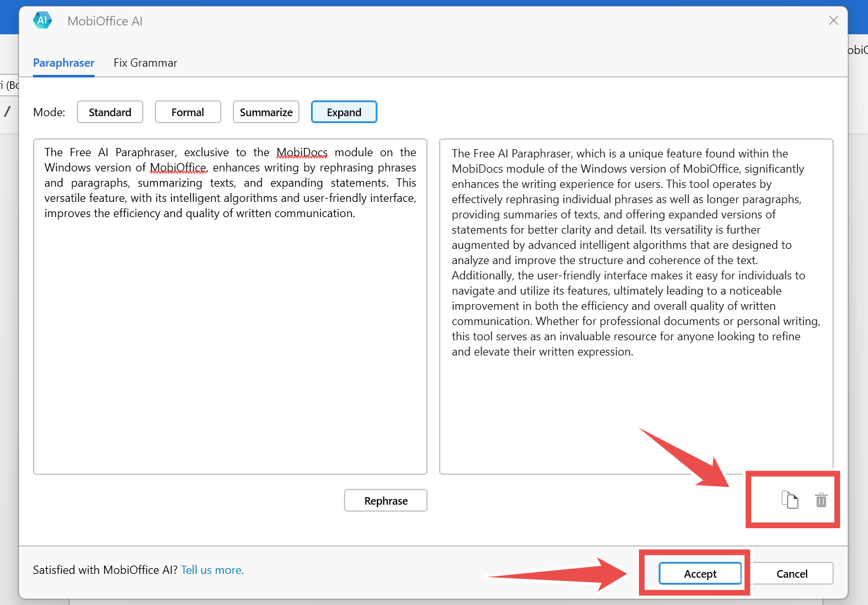The height and width of the screenshot is (605, 868).
Task: Click inside the paraphrased output text box
Action: (x=636, y=307)
